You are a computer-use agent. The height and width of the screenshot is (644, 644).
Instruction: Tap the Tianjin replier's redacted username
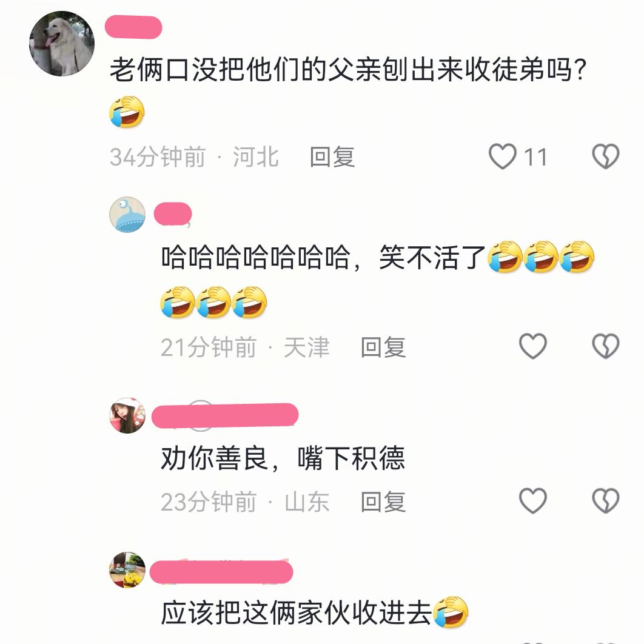click(173, 213)
